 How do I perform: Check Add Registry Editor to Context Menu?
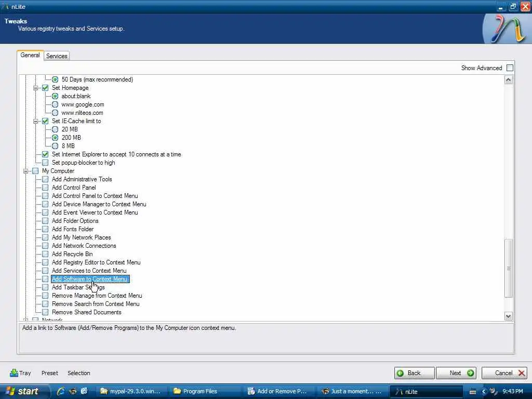[45, 262]
